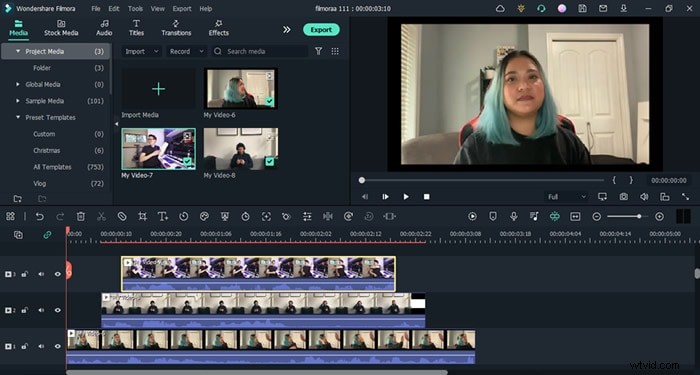Add a marker with the shield icon
The image size is (700, 375).
coord(493,217)
